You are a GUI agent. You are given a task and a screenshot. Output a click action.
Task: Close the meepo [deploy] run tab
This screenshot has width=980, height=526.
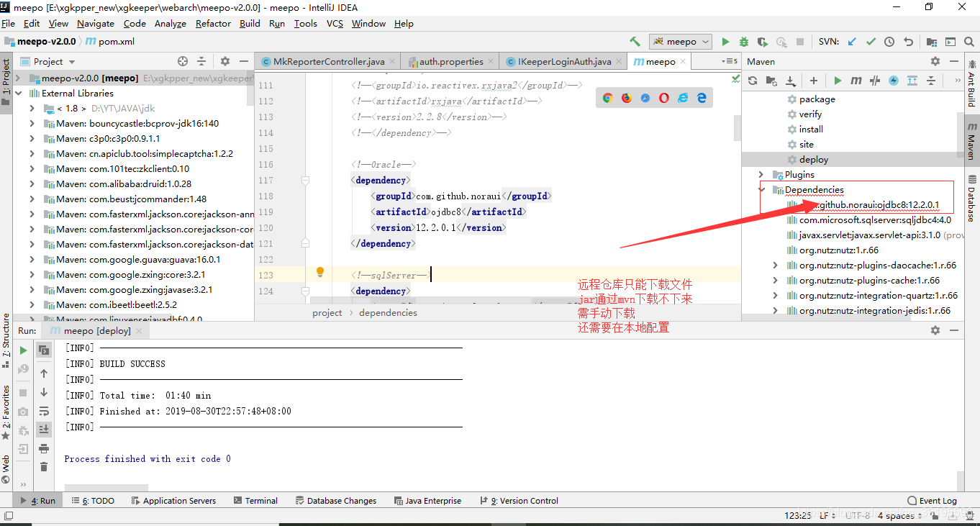pyautogui.click(x=140, y=331)
